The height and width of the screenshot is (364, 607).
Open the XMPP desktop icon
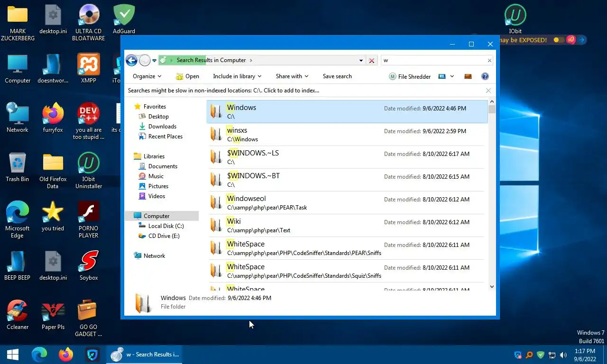(x=89, y=68)
